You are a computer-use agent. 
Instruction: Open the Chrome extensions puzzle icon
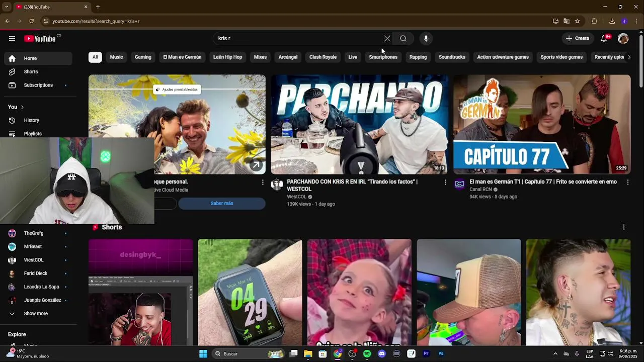594,21
